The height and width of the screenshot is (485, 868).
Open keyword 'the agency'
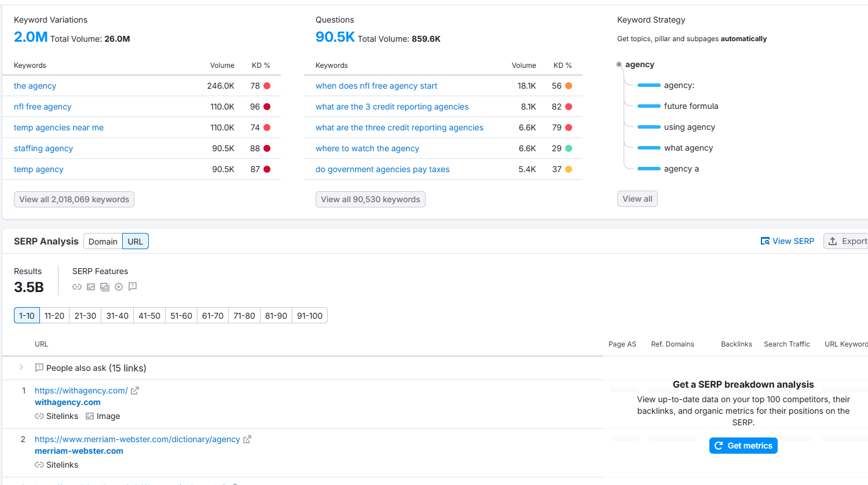35,86
